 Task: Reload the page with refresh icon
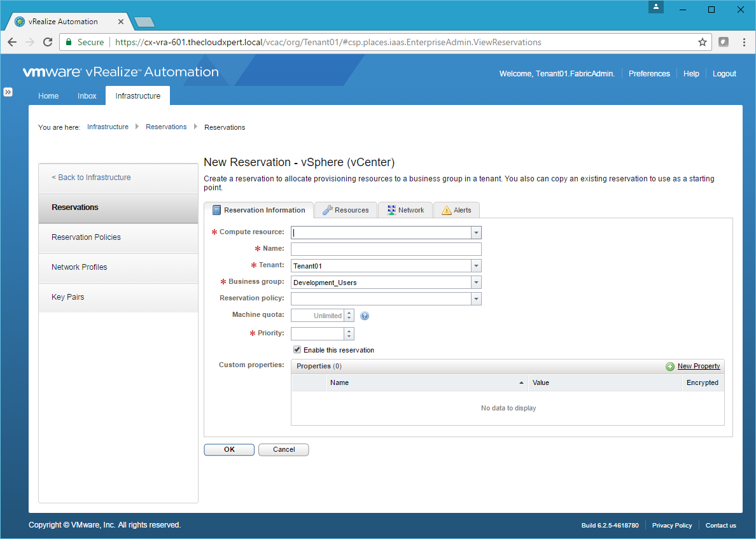coord(48,42)
